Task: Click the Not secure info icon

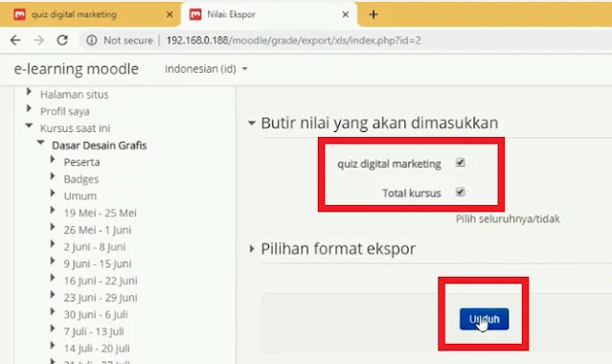Action: click(91, 40)
